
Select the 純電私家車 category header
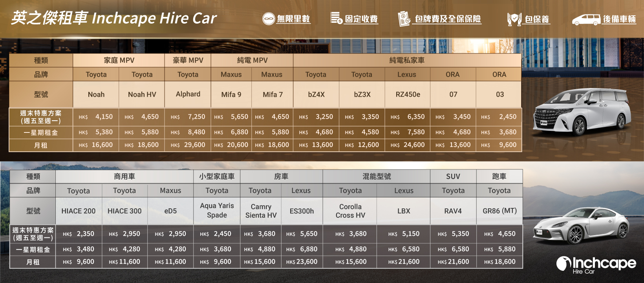(407, 61)
